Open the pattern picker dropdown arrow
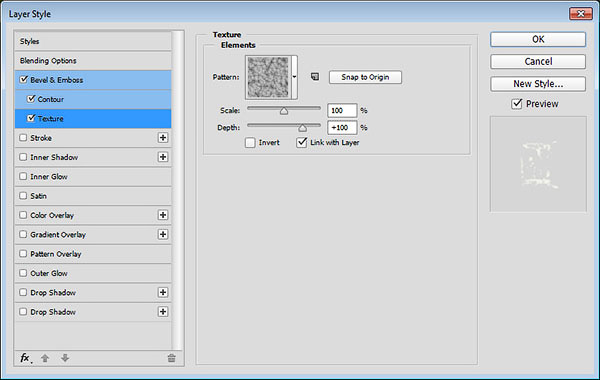The width and height of the screenshot is (600, 380). coord(294,77)
